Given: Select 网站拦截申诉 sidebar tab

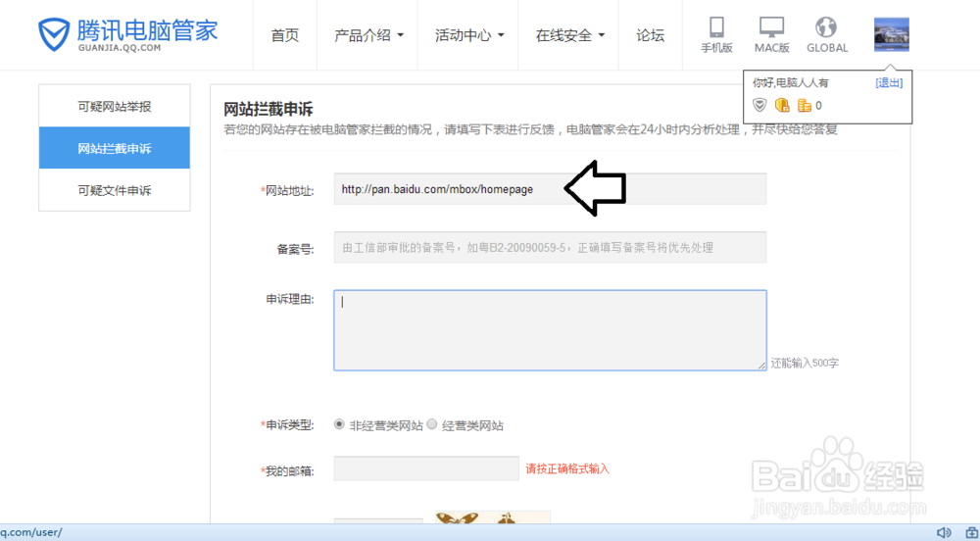Looking at the screenshot, I should point(115,148).
